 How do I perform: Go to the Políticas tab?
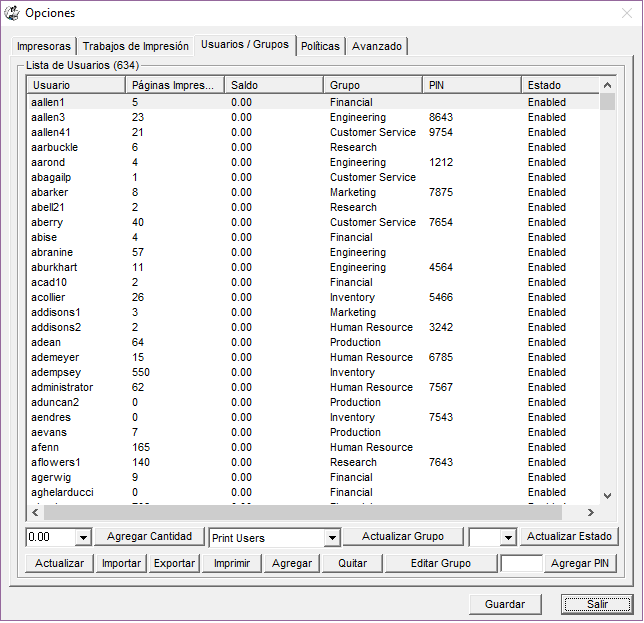point(320,46)
